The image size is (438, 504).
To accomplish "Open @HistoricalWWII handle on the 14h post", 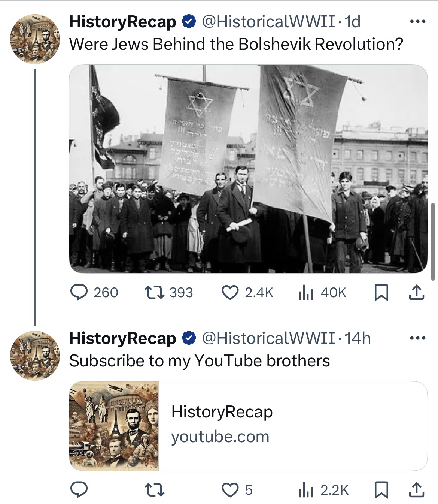I will (x=268, y=338).
